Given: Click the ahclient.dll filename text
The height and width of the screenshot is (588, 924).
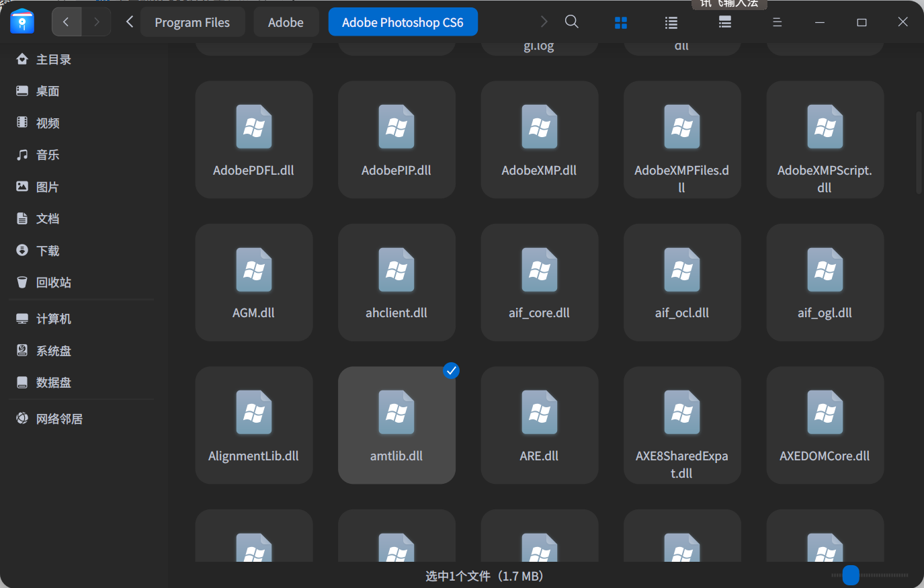Looking at the screenshot, I should [x=396, y=312].
